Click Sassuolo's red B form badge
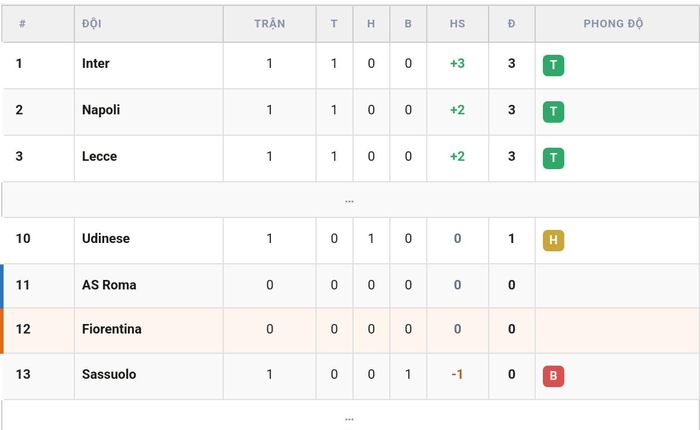 pyautogui.click(x=553, y=376)
